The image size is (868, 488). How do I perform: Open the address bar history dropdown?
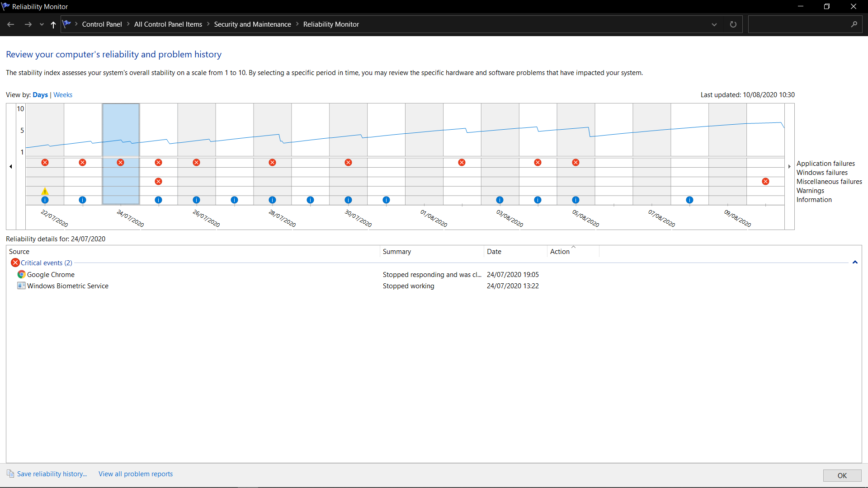pyautogui.click(x=714, y=24)
